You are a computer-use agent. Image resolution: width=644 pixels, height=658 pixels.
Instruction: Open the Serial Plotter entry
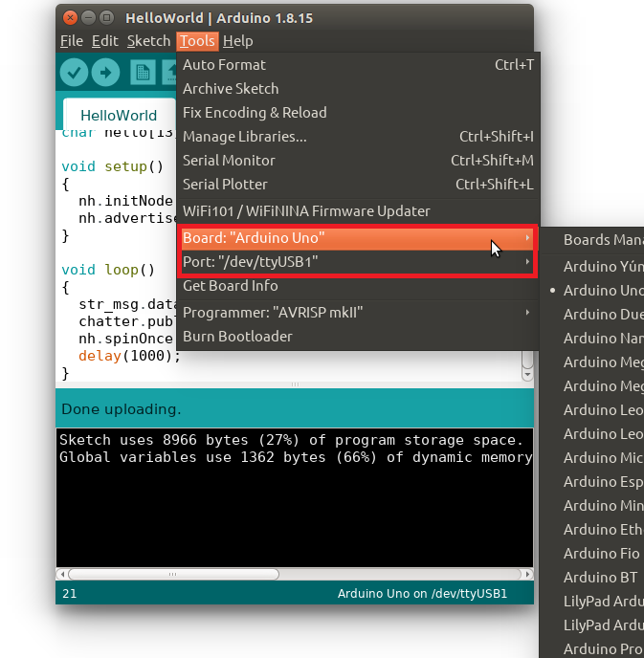(358, 185)
